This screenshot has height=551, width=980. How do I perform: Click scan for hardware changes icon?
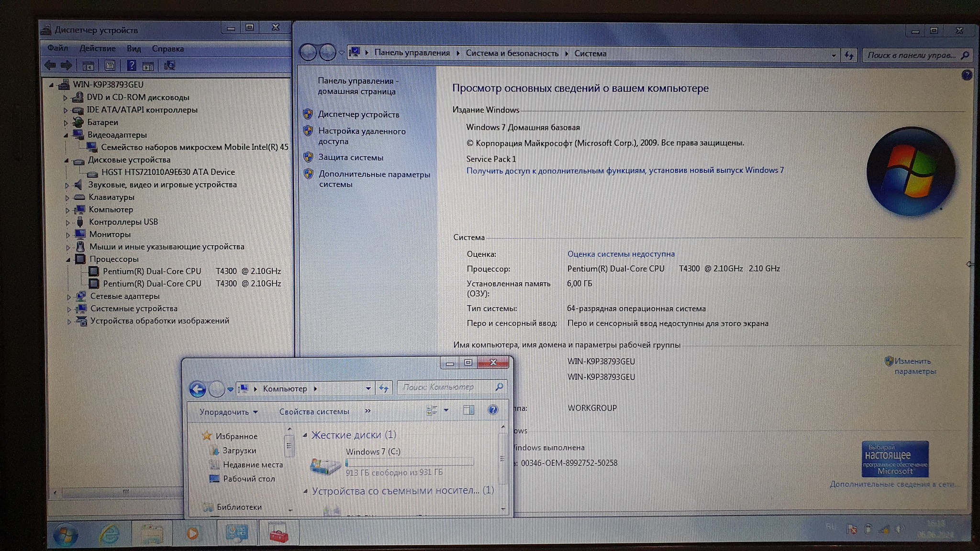169,66
